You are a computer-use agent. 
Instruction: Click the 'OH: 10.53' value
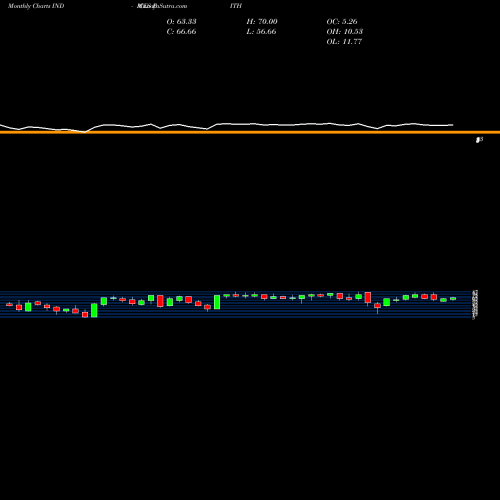point(344,31)
